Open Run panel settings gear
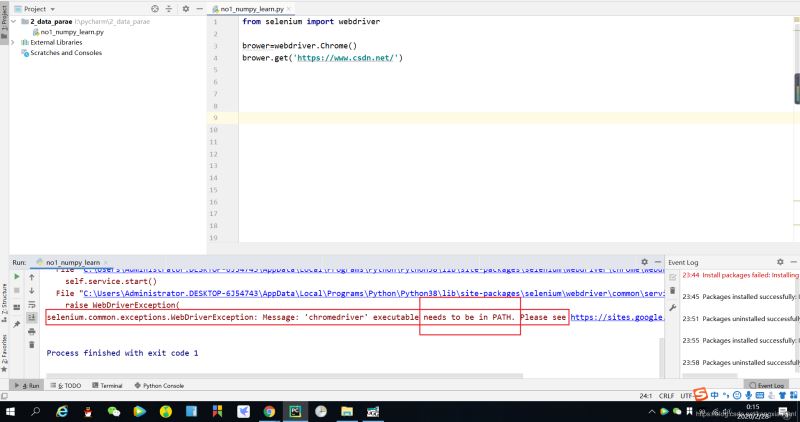Viewport: 800px width, 422px height. tap(644, 262)
